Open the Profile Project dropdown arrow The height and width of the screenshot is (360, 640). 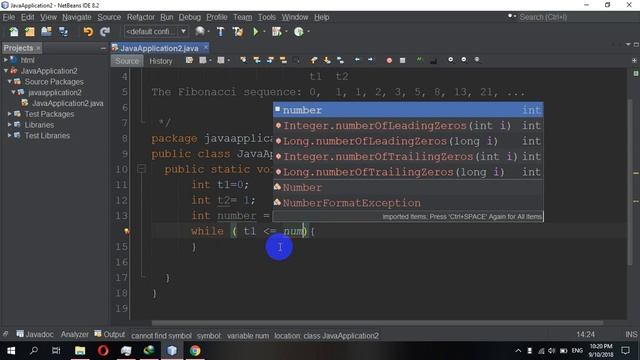point(308,31)
